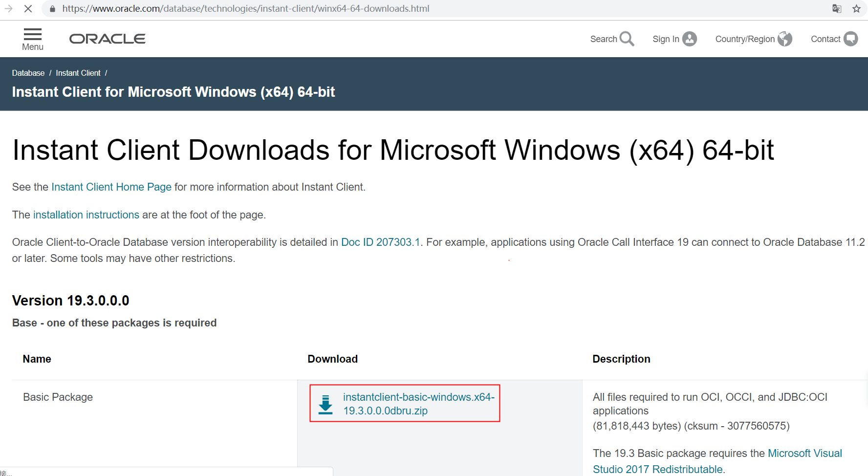Click the Download column header
Screen dimensions: 868x476
(x=332, y=359)
